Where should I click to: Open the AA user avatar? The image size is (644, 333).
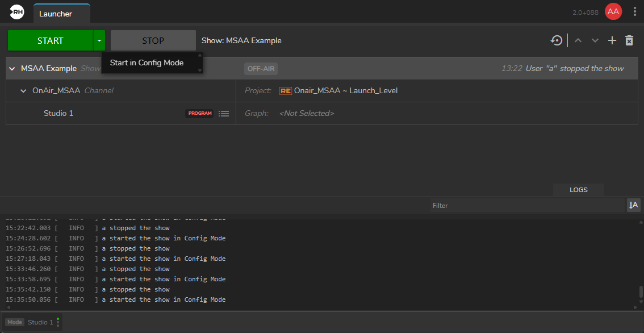(613, 11)
